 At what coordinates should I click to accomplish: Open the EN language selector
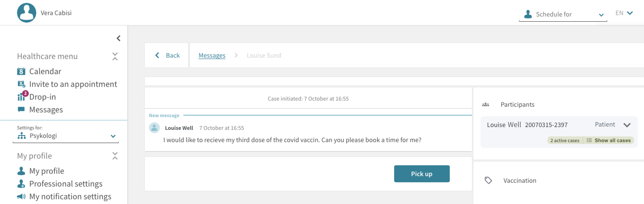pos(624,13)
